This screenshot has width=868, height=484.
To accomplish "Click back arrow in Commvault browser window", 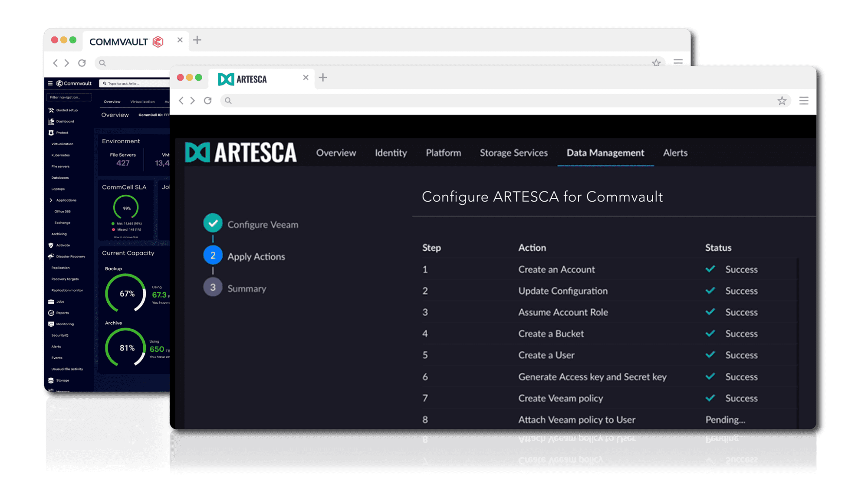I will point(56,63).
